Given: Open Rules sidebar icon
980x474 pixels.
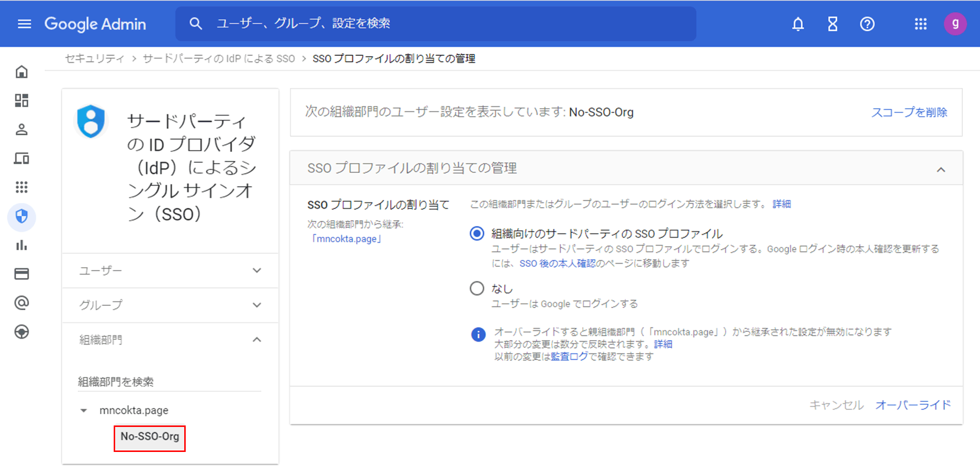Looking at the screenshot, I should point(22,332).
